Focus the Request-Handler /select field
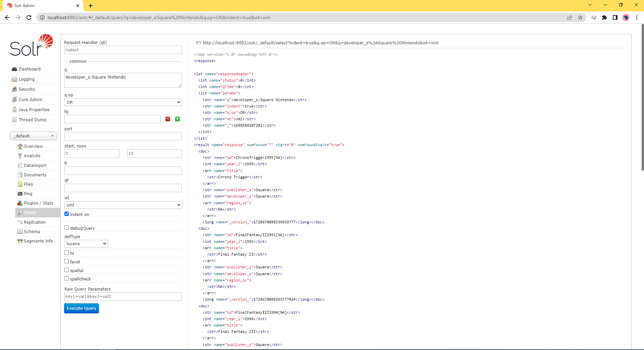The height and width of the screenshot is (350, 644). point(123,50)
